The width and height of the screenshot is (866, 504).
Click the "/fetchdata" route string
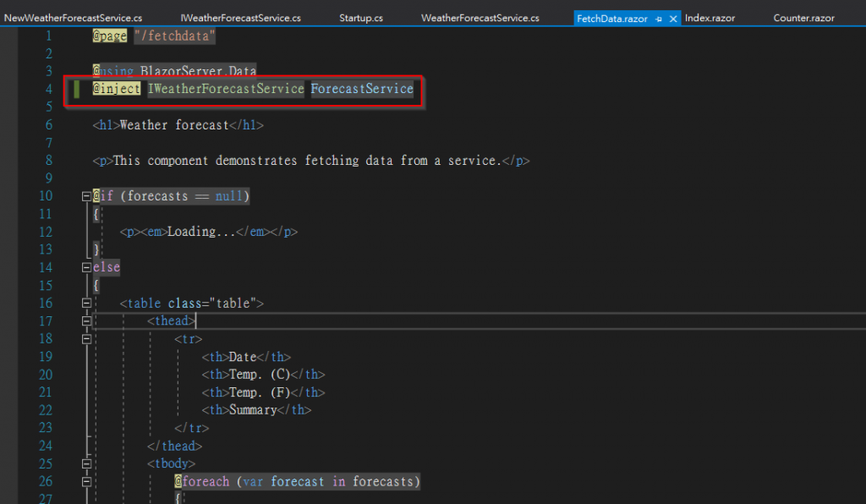coord(174,36)
